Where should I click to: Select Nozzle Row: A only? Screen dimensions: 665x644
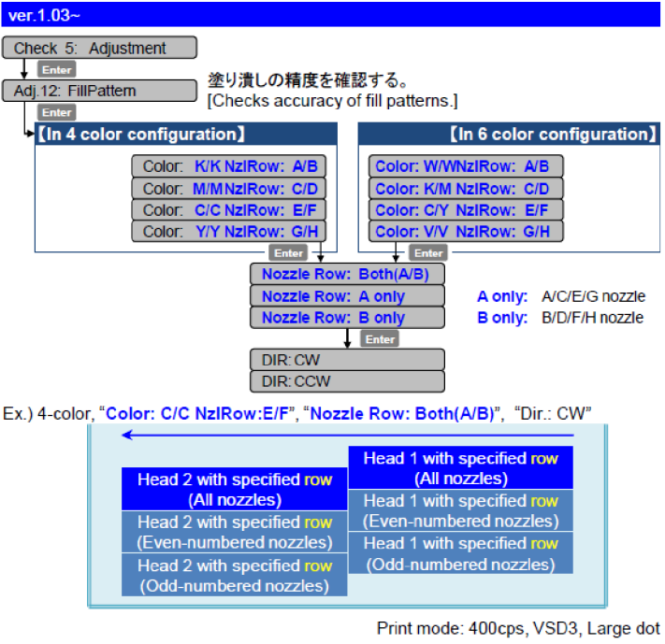point(346,296)
